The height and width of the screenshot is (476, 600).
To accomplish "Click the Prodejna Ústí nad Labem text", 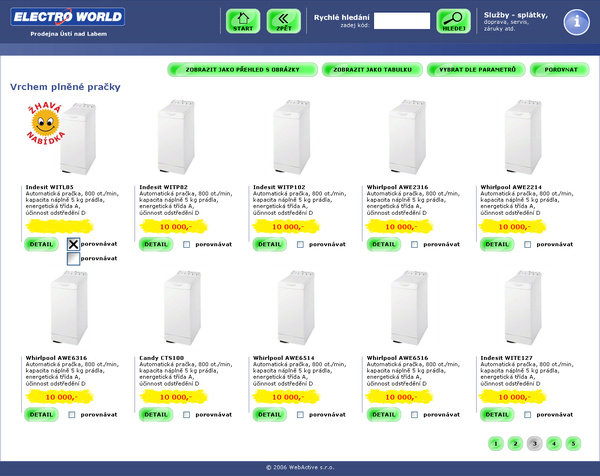I will pyautogui.click(x=68, y=34).
